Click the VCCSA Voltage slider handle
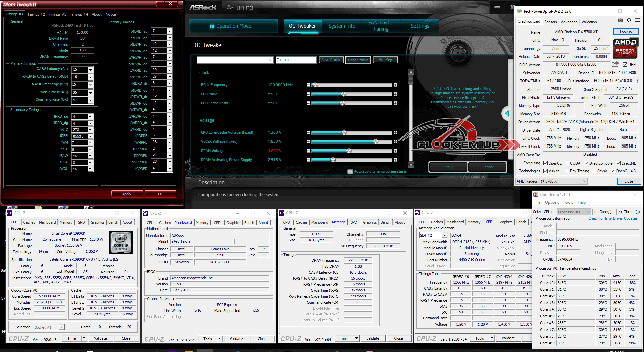Screen dimensions: 644x352 376,142
